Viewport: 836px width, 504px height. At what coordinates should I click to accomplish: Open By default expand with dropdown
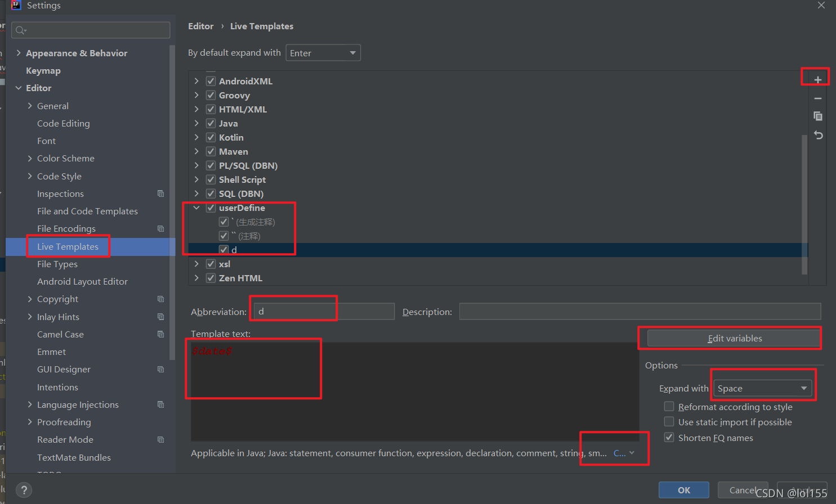click(323, 53)
